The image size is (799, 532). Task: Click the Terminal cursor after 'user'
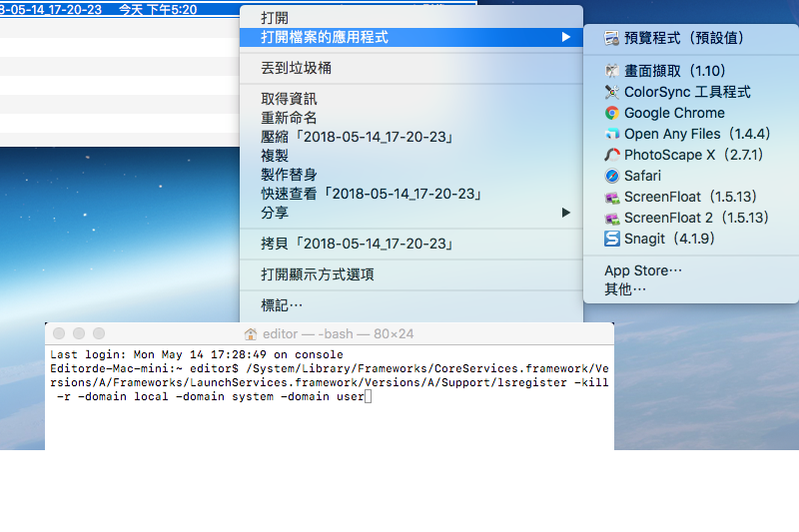[x=369, y=396]
